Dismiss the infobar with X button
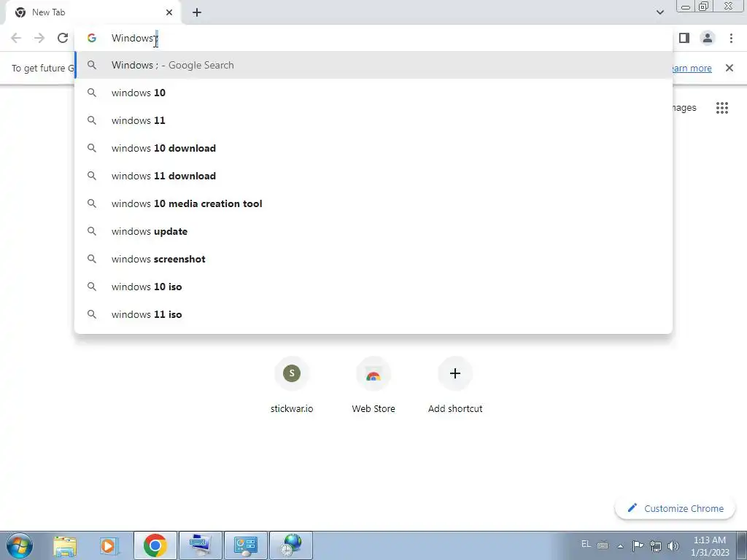747x560 pixels. [729, 68]
